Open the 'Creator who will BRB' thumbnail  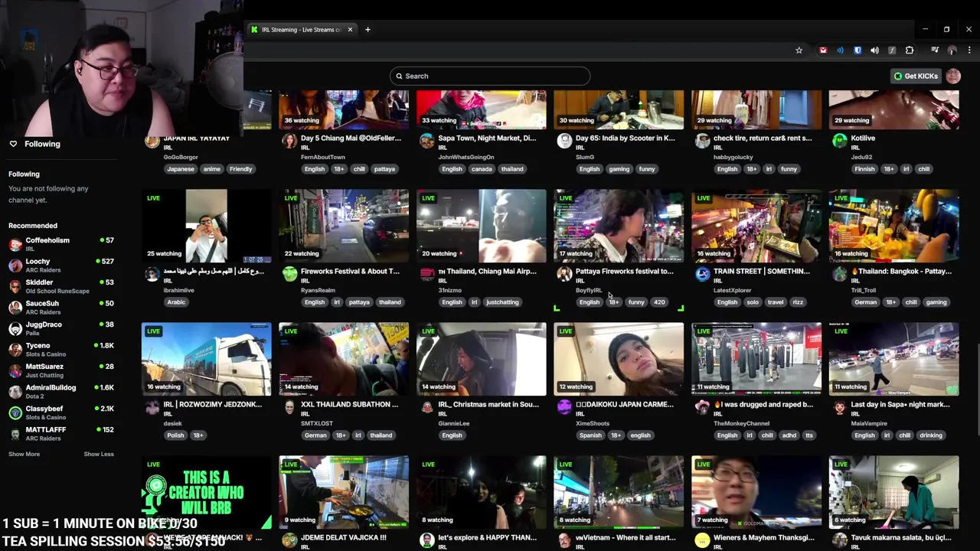point(206,492)
